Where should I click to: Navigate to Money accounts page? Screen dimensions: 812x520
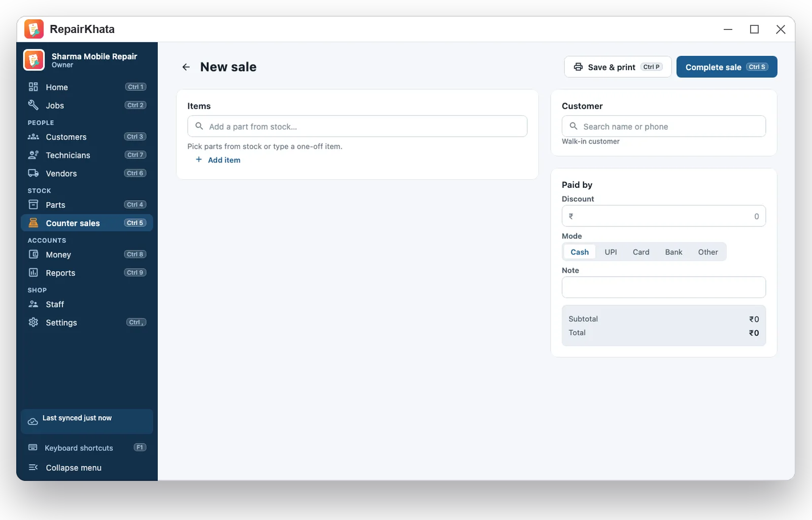tap(87, 254)
